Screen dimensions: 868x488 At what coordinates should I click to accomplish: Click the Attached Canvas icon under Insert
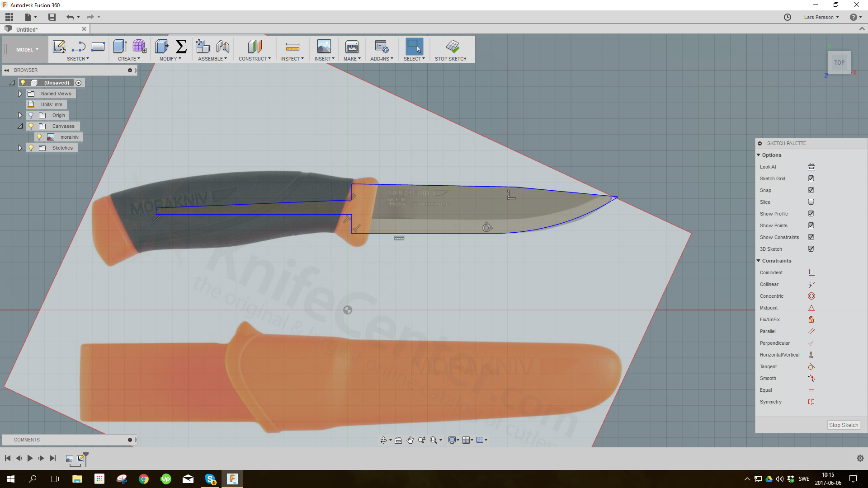(324, 46)
